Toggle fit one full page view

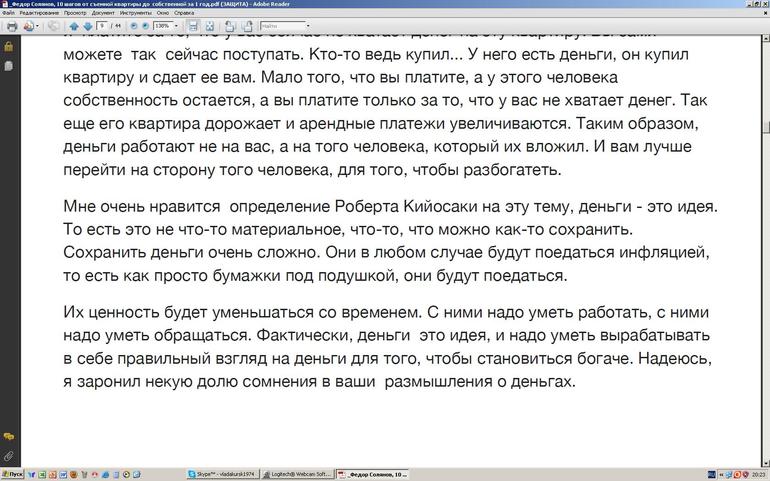pyautogui.click(x=209, y=26)
